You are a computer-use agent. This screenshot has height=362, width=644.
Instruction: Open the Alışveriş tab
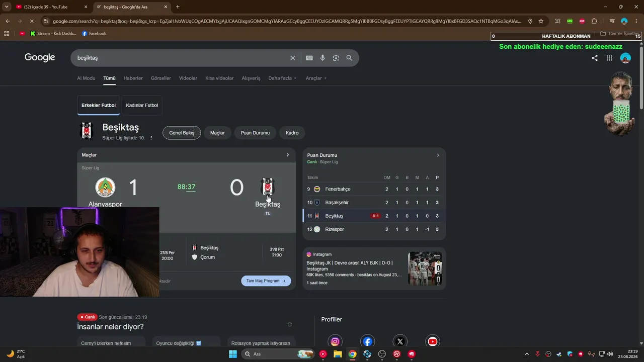coord(251,78)
